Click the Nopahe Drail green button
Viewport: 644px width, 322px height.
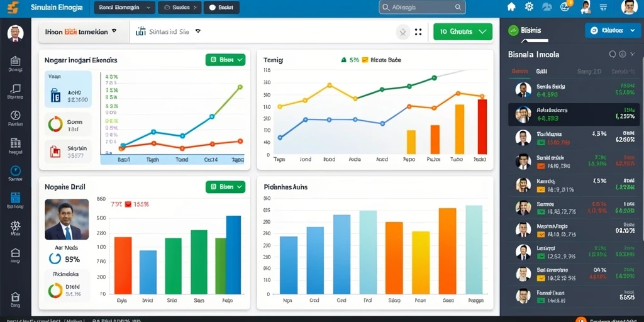(x=225, y=187)
